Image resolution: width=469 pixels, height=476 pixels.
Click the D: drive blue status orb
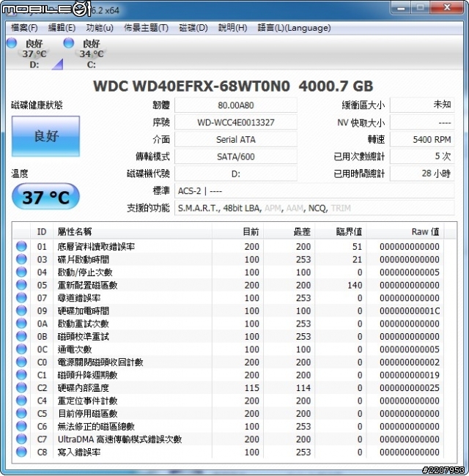click(12, 42)
